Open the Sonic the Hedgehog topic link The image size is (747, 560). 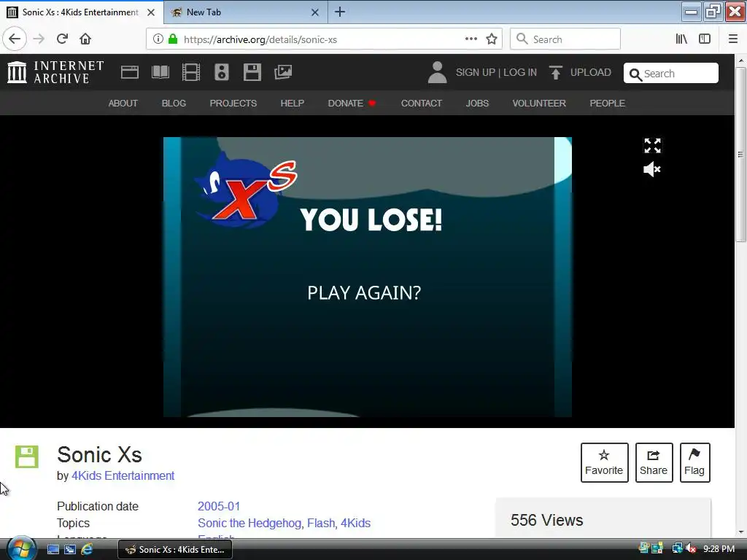coord(249,524)
